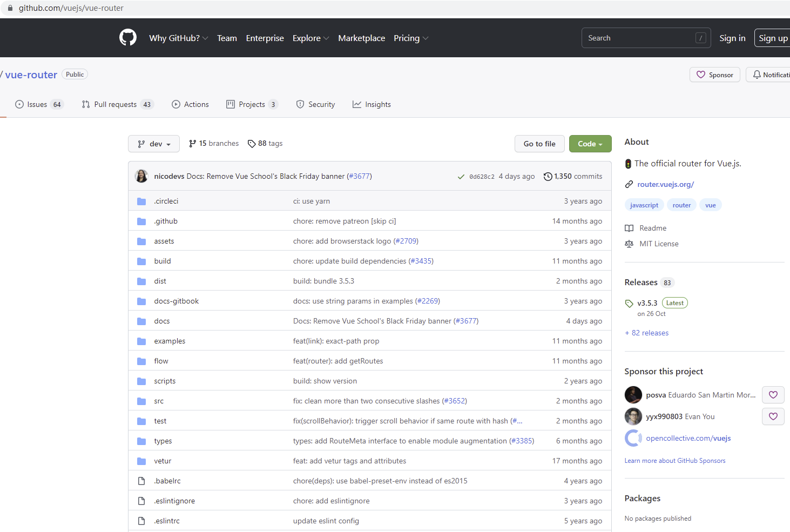Open the Issues tab

39,105
